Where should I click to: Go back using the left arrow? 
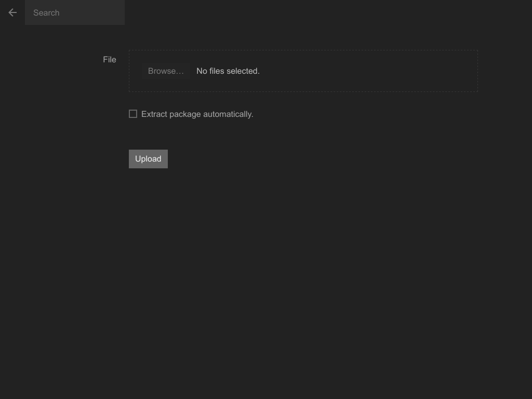[x=12, y=12]
